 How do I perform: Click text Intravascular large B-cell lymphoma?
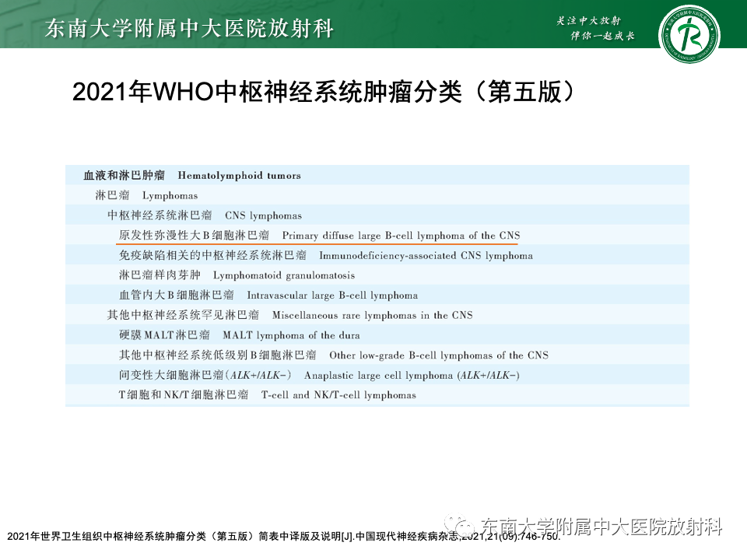pos(332,296)
